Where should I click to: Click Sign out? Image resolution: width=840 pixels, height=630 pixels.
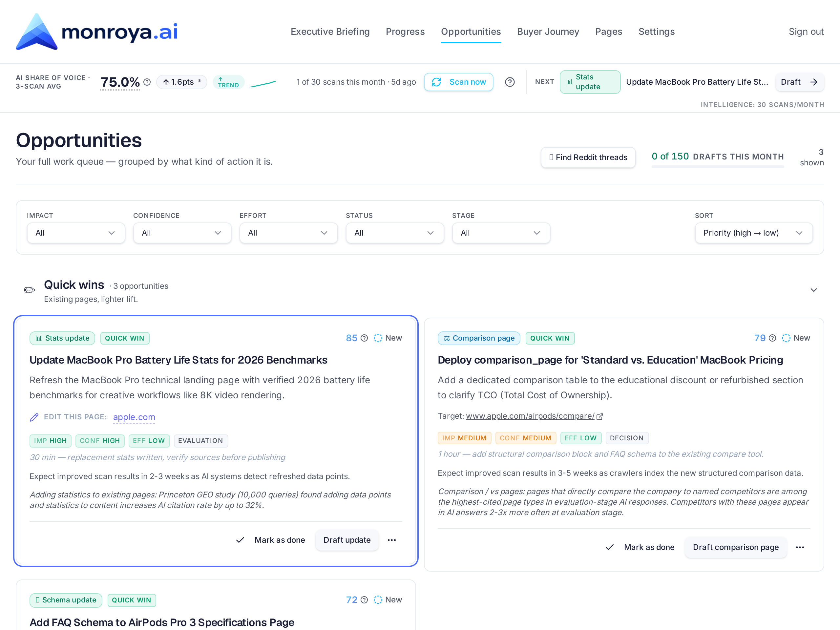806,31
